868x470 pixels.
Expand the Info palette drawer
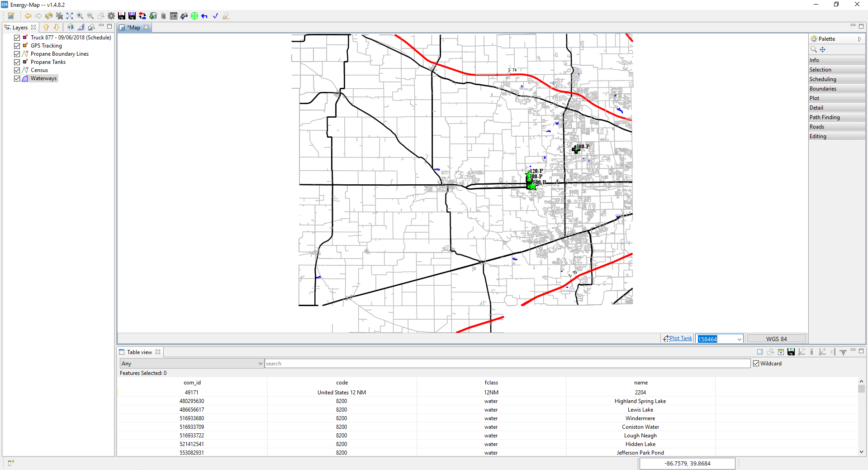(x=837, y=60)
